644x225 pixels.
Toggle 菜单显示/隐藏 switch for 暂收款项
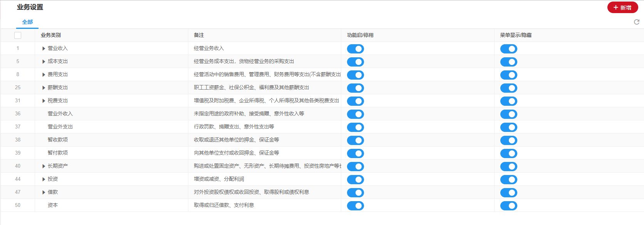click(x=509, y=140)
